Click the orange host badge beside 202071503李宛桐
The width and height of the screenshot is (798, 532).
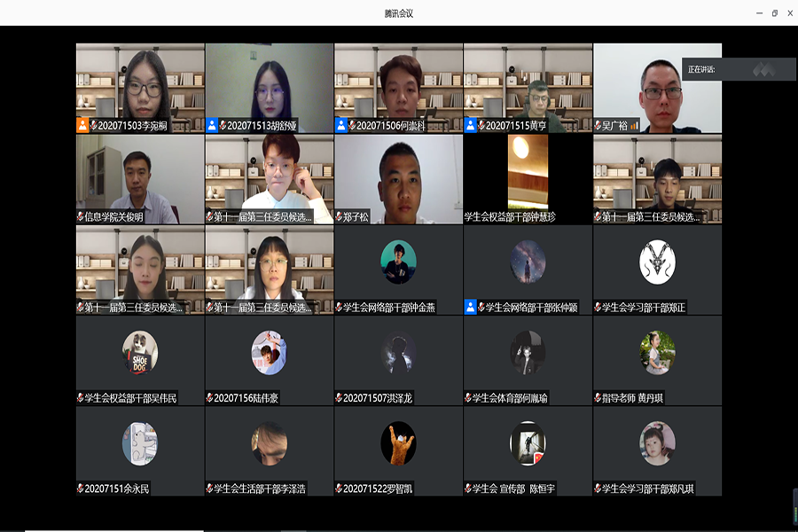click(82, 125)
